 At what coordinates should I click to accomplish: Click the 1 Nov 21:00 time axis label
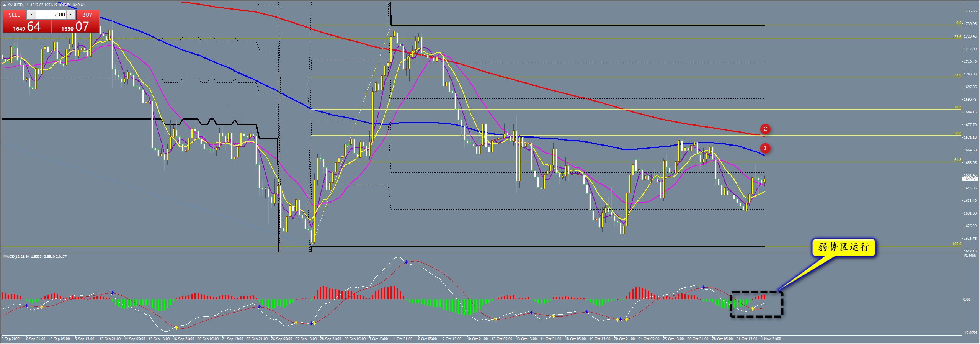[771, 339]
